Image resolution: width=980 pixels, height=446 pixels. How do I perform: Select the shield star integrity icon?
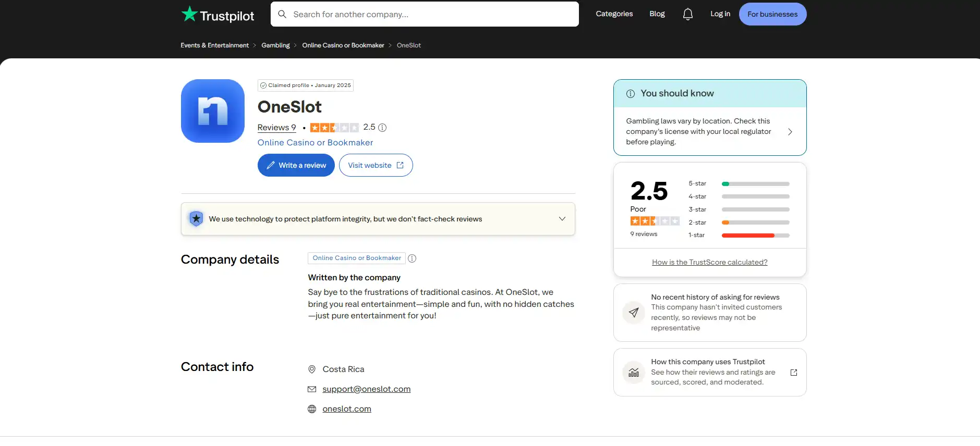point(196,219)
